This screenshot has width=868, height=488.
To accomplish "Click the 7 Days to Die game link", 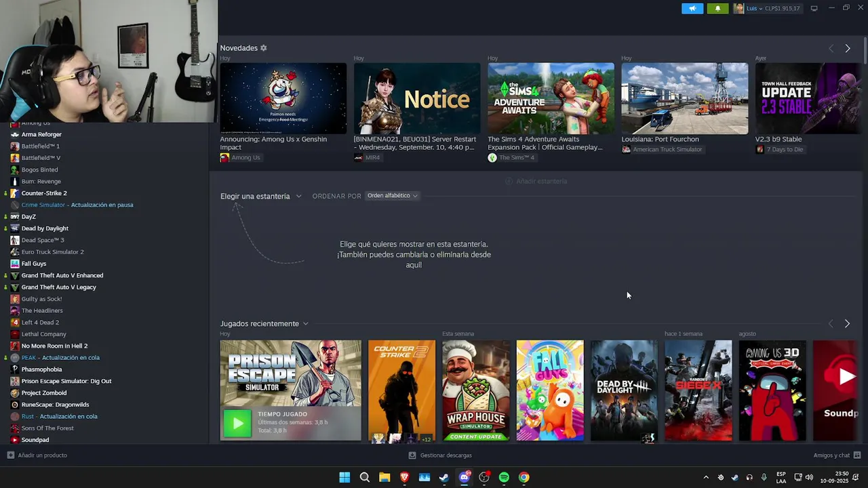I will point(785,149).
